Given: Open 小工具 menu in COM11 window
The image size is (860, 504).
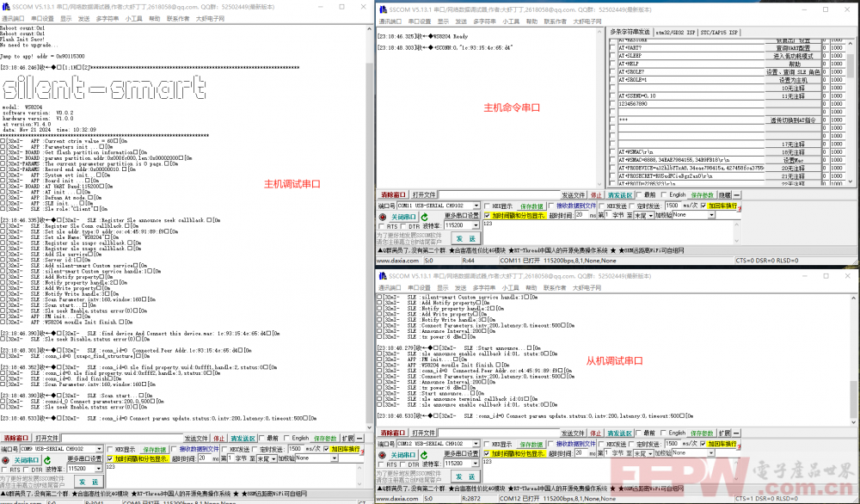Looking at the screenshot, I should pyautogui.click(x=511, y=22).
